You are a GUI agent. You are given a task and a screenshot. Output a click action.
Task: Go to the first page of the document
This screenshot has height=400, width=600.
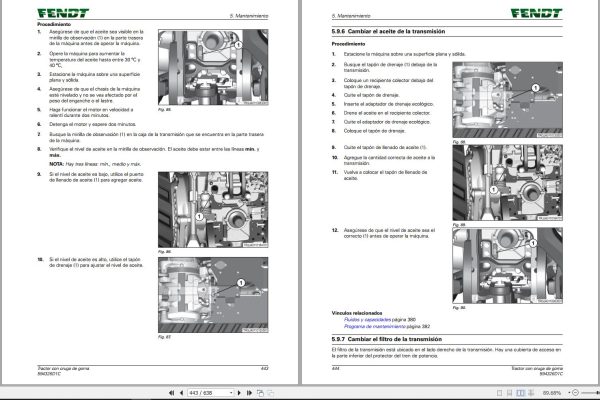point(171,393)
